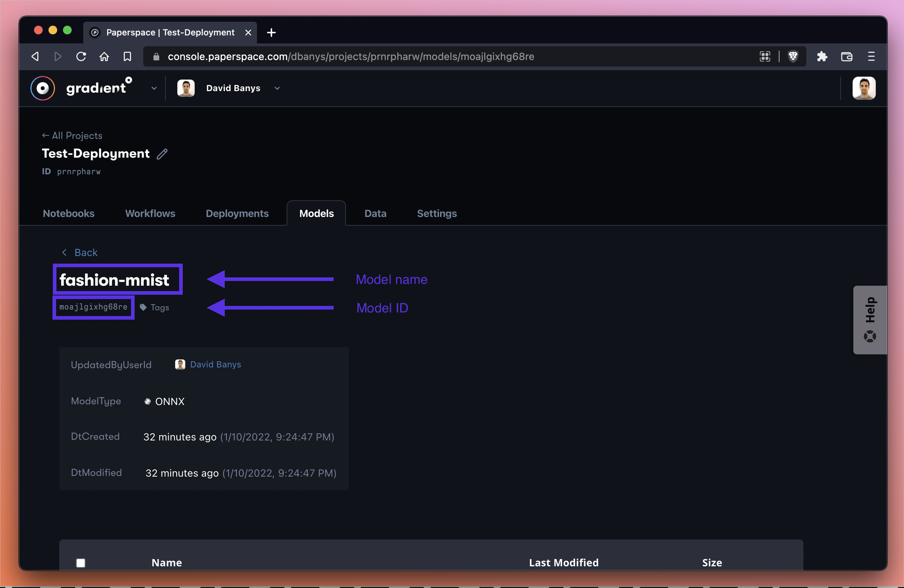Screen dimensions: 904x588
Task: Click the browser forward arrow
Action: click(58, 56)
